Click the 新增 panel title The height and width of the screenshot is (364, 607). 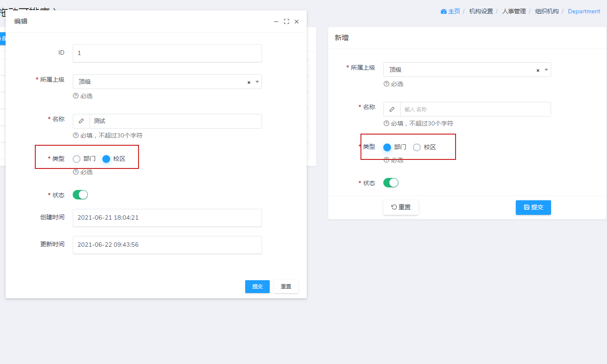tap(342, 38)
